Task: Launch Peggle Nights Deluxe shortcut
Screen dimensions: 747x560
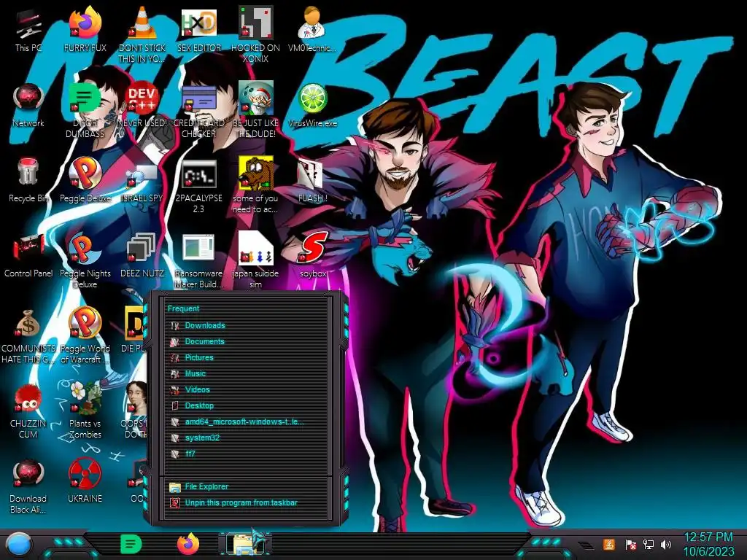Action: click(85, 261)
